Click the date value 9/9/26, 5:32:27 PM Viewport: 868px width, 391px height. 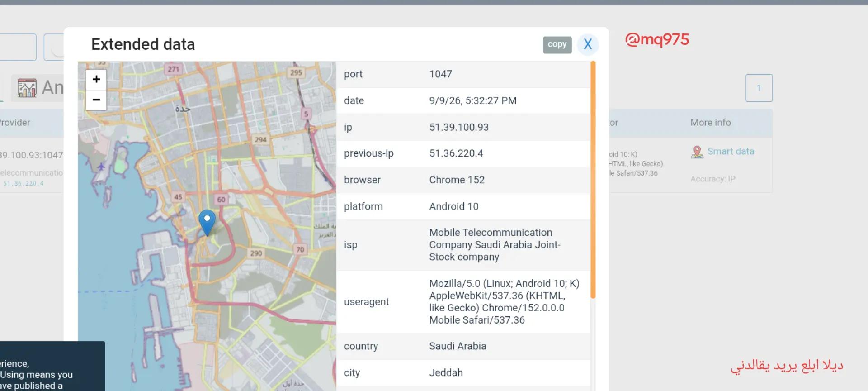click(x=473, y=100)
